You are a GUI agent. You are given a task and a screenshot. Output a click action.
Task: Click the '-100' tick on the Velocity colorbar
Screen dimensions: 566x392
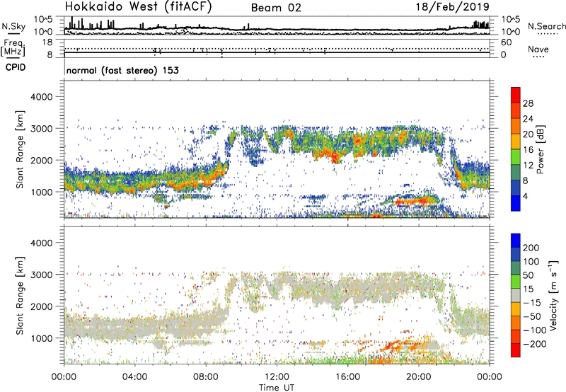click(x=534, y=330)
